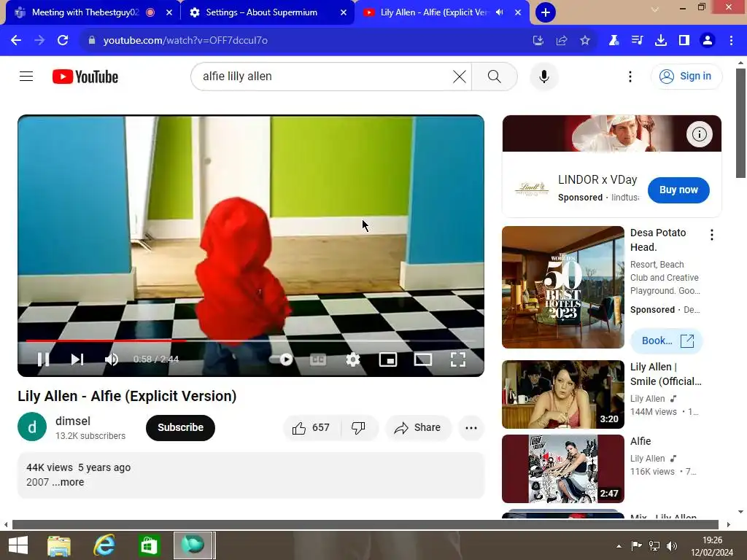Show ad info on the LINDOR banner
The height and width of the screenshot is (560, 747).
[x=699, y=134]
